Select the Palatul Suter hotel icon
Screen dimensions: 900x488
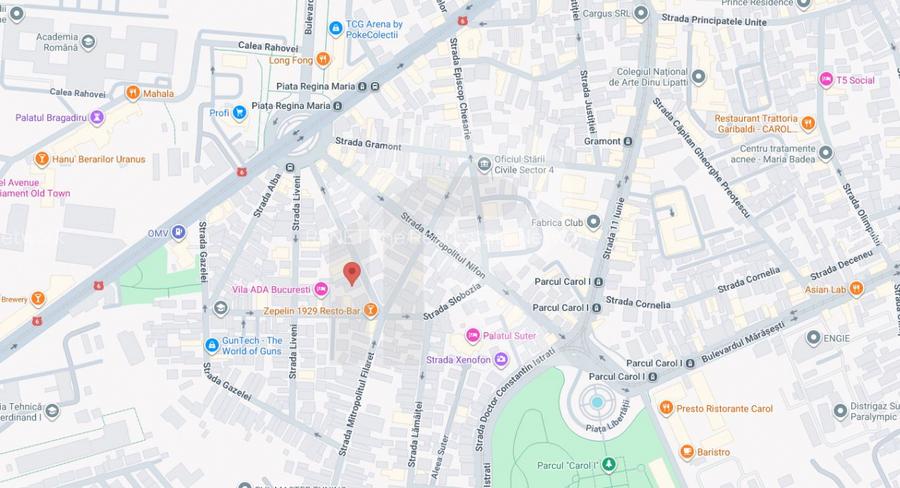[x=472, y=335]
